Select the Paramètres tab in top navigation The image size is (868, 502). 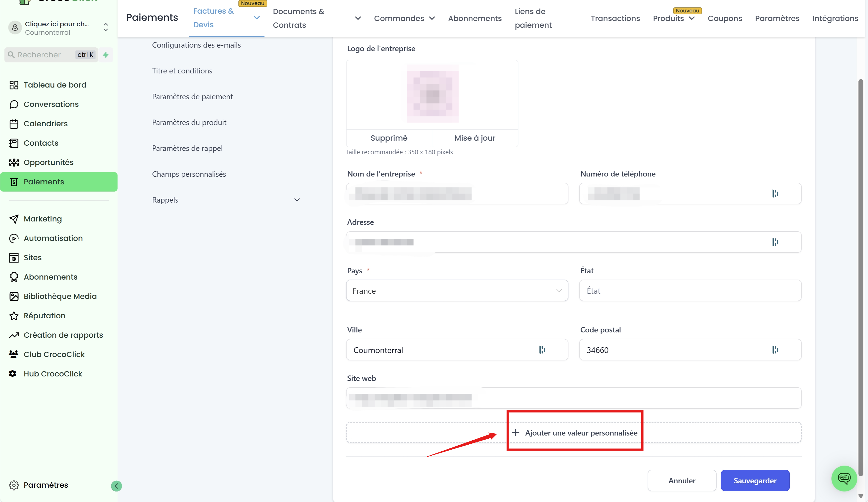[777, 18]
